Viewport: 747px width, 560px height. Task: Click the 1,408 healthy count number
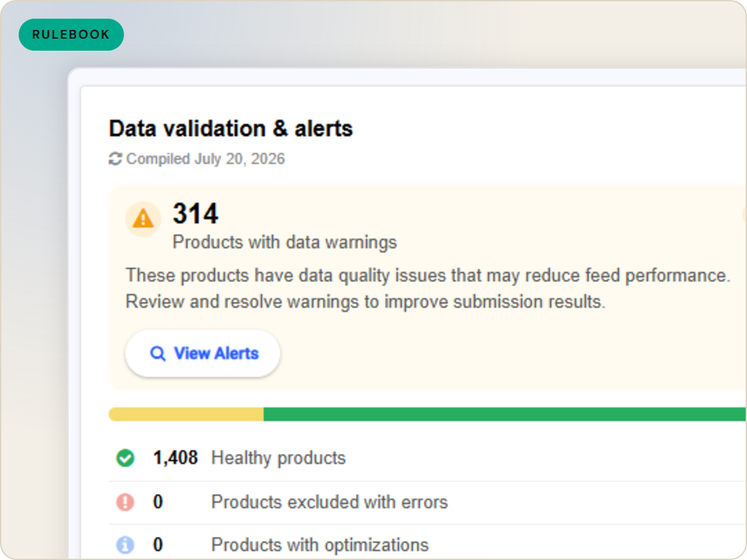(x=175, y=458)
